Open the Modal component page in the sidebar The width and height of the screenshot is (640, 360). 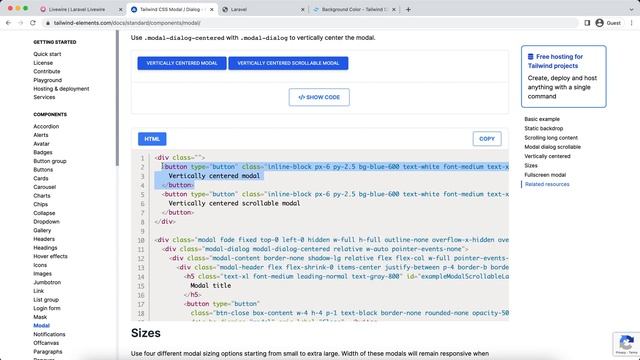[x=41, y=326]
